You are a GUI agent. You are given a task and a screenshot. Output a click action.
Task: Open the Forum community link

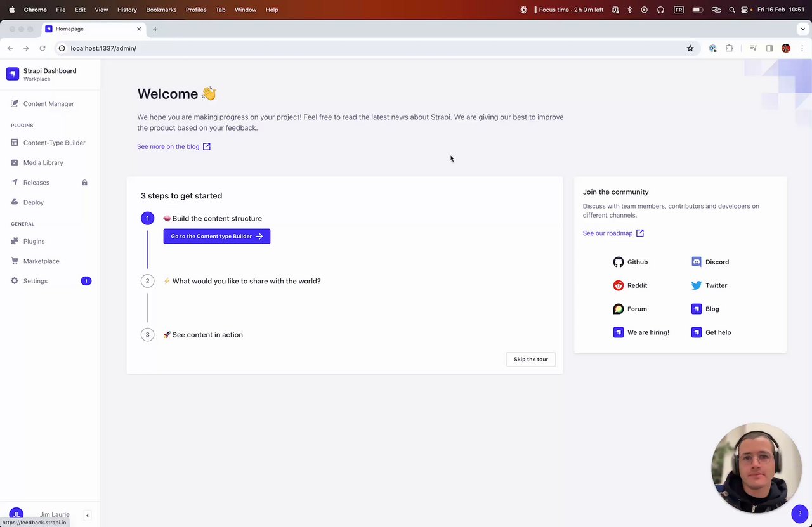pyautogui.click(x=630, y=309)
